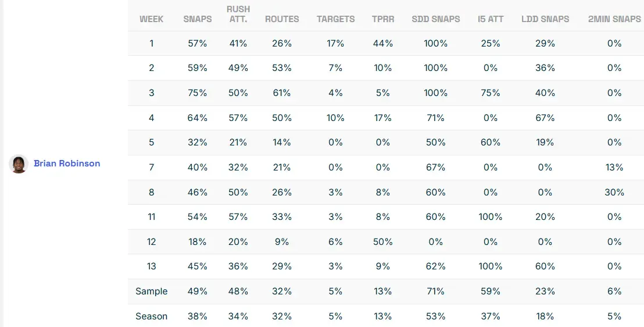
Task: Sort by the 2MIN SNAPS column
Action: click(x=614, y=19)
